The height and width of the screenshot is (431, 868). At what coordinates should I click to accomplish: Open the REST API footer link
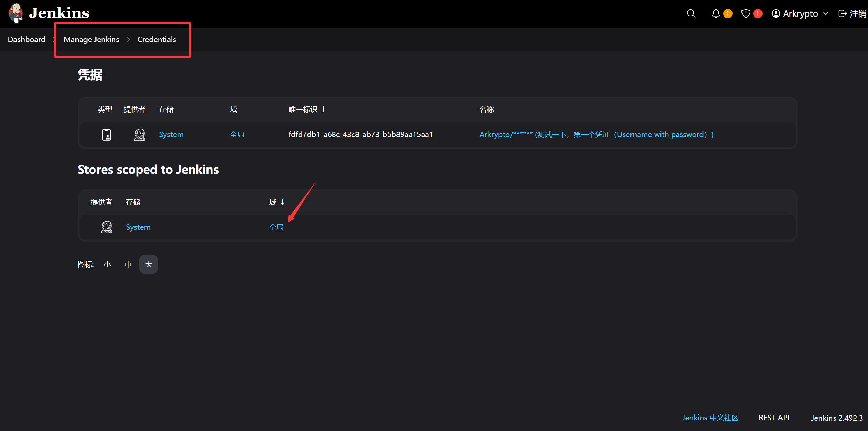pyautogui.click(x=774, y=418)
